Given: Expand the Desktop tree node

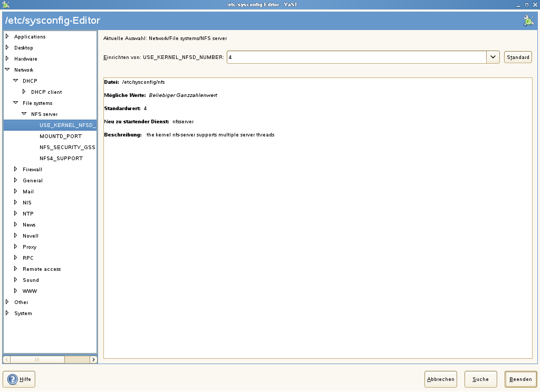Looking at the screenshot, I should (7, 47).
